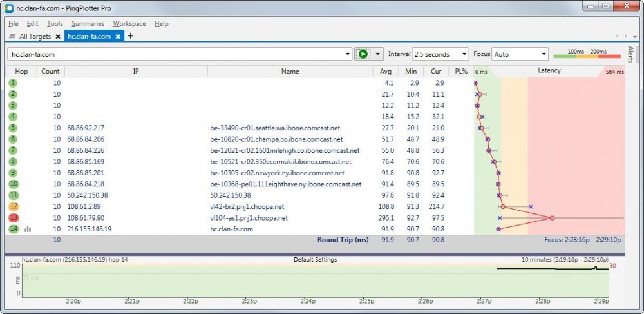Start tracing with the green play button
The image size is (644, 314).
(x=363, y=54)
